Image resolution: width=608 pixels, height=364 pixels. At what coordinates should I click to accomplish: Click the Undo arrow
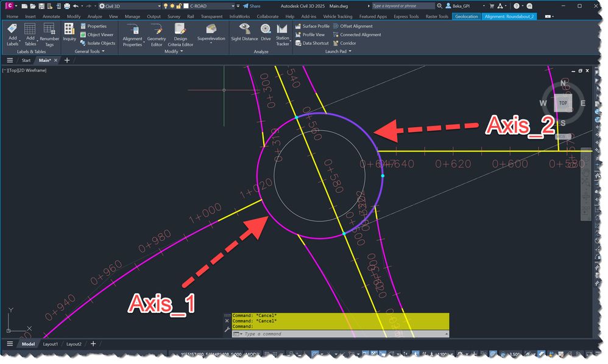[76, 6]
